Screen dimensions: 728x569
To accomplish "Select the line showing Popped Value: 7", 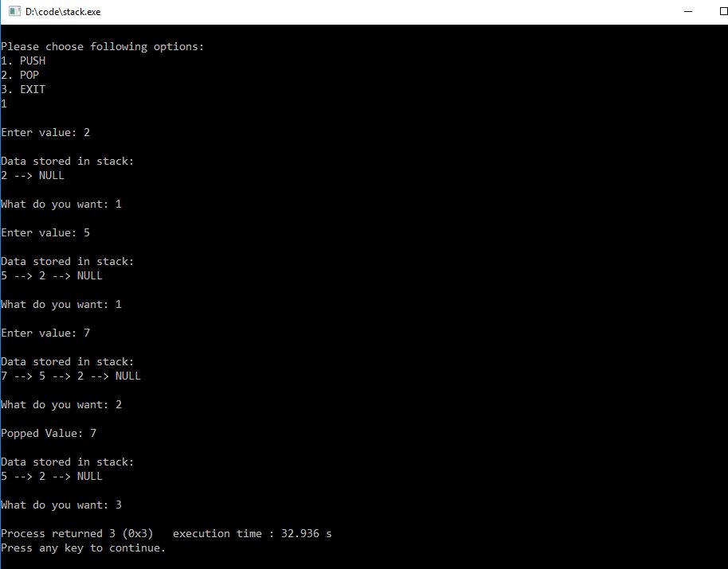I will [x=46, y=433].
